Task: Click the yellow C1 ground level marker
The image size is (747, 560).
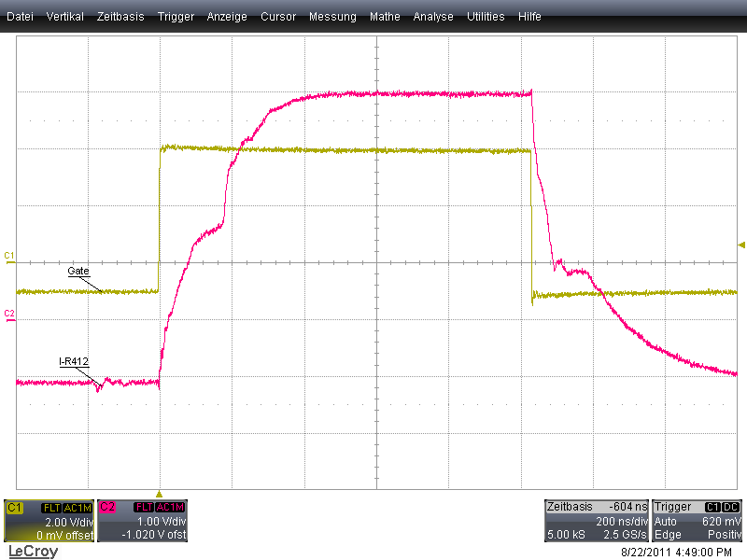Action: (x=9, y=258)
